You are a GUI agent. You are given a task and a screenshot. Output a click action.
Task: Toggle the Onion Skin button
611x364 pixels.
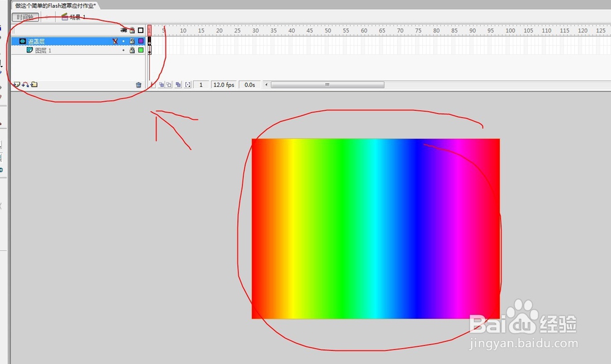click(161, 84)
